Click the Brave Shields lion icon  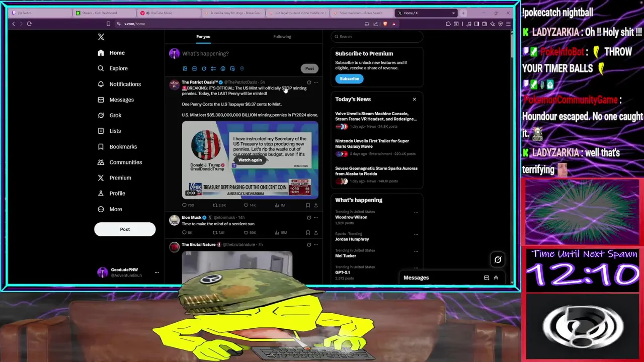(385, 24)
